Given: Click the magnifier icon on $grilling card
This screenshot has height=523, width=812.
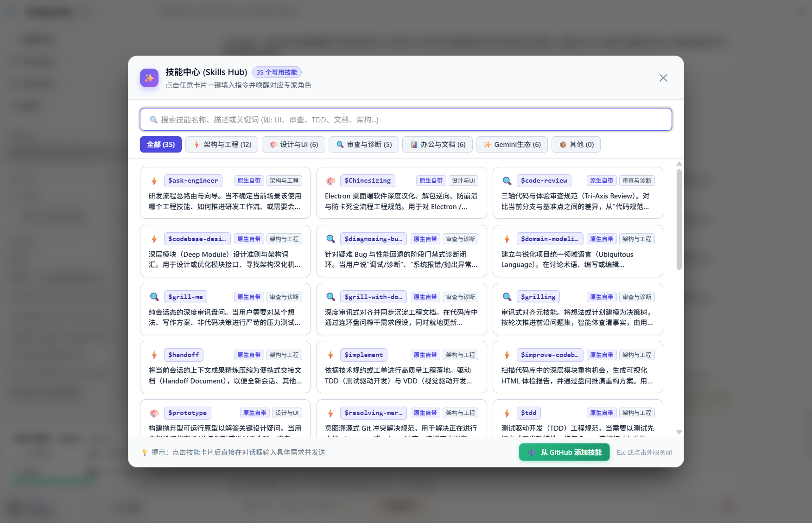Looking at the screenshot, I should click(507, 297).
